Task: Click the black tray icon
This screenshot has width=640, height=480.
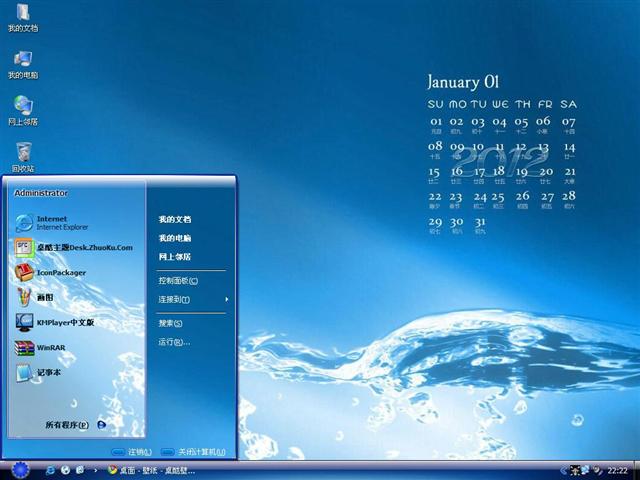Action: (x=575, y=471)
